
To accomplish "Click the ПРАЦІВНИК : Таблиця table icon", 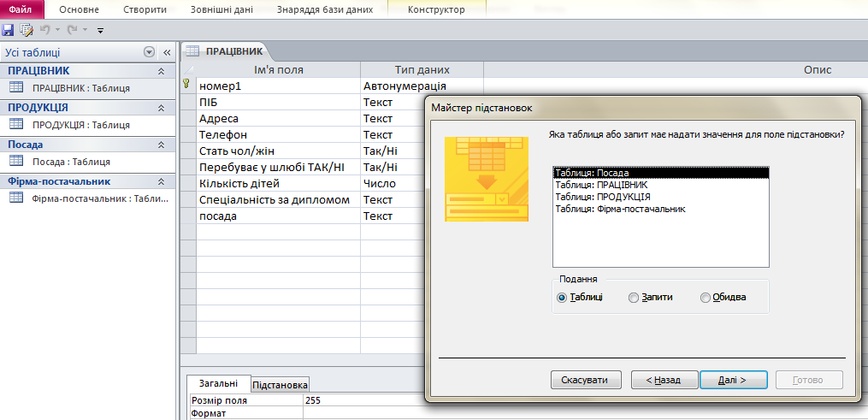I will pyautogui.click(x=16, y=87).
